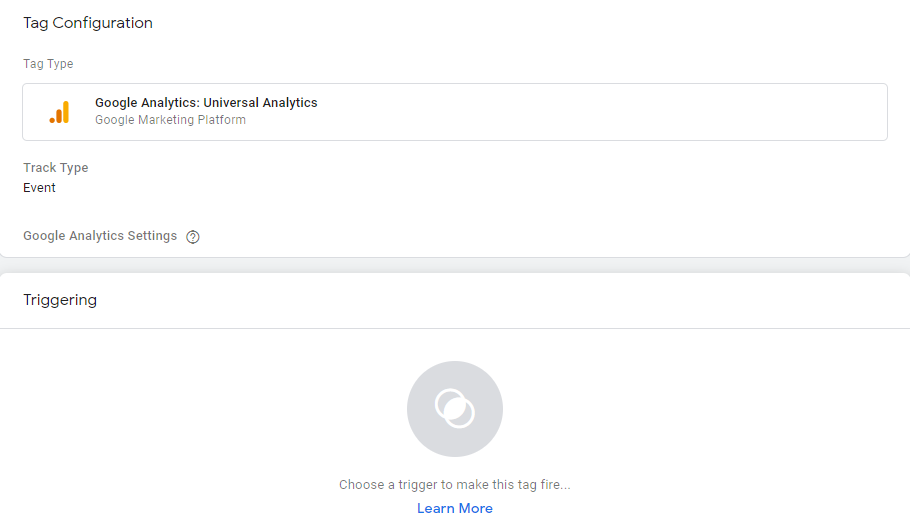Click empty space inside the Tag Type card
The width and height of the screenshot is (910, 527).
(600, 112)
